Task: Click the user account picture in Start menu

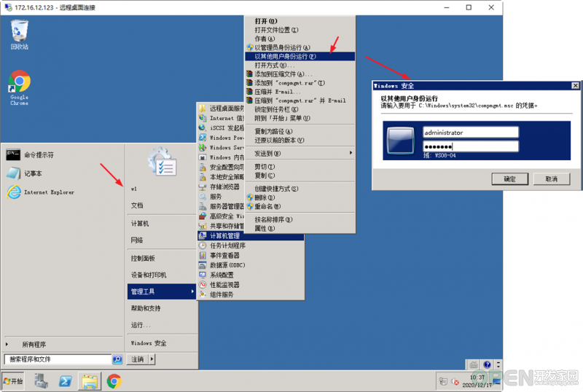Action: pyautogui.click(x=162, y=161)
